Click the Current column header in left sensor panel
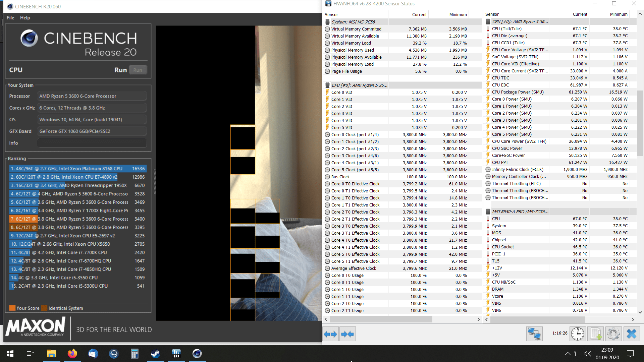The width and height of the screenshot is (644, 362). pyautogui.click(x=408, y=14)
